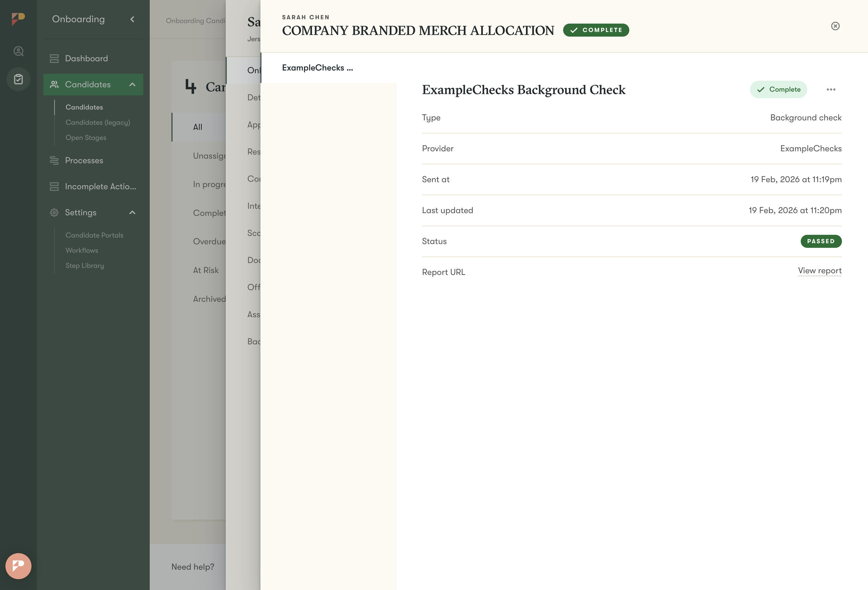Open Step Library under Settings
Viewport: 868px width, 590px height.
pos(85,265)
